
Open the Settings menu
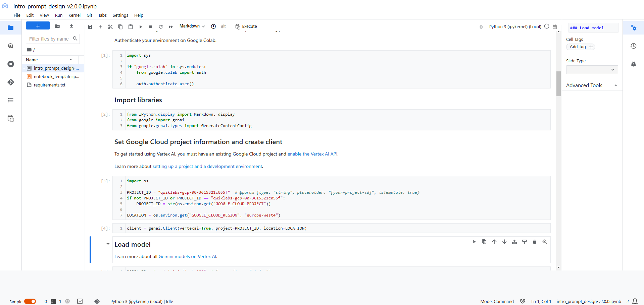[x=120, y=15]
